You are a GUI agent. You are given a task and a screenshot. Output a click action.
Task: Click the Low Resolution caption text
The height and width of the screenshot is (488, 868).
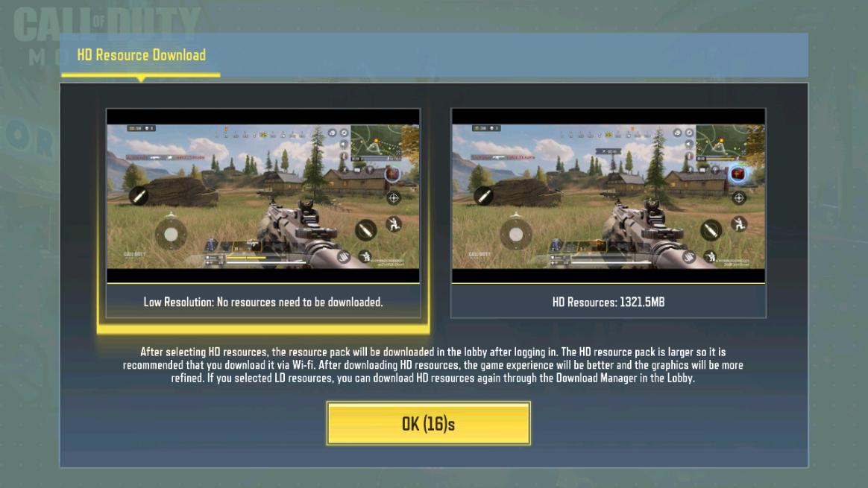(x=263, y=302)
